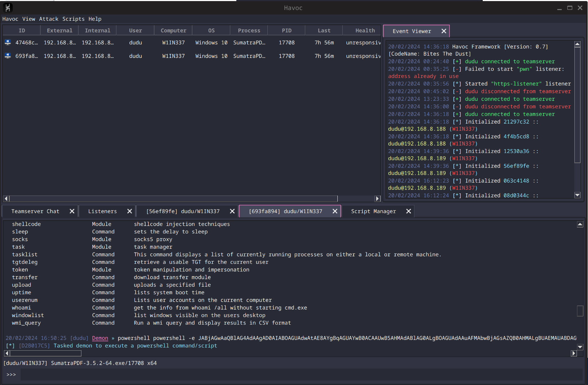
Task: Click 'upload' command in the help list
Action: (x=21, y=285)
